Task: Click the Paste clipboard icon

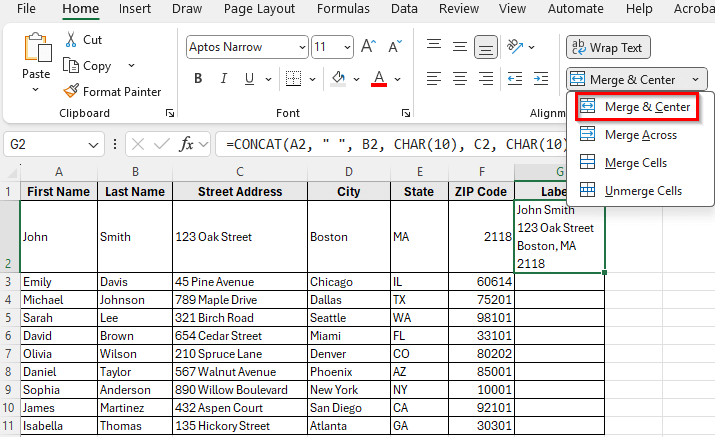Action: [36, 50]
